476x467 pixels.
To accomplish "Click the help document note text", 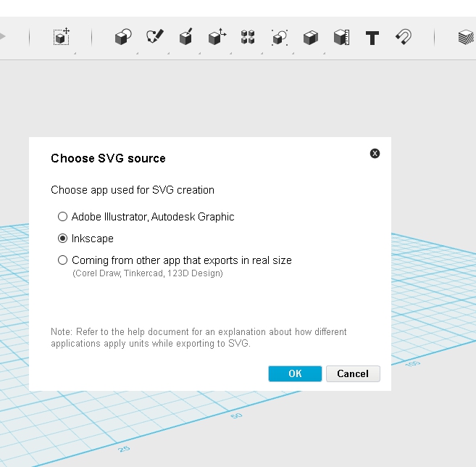I will pyautogui.click(x=199, y=337).
